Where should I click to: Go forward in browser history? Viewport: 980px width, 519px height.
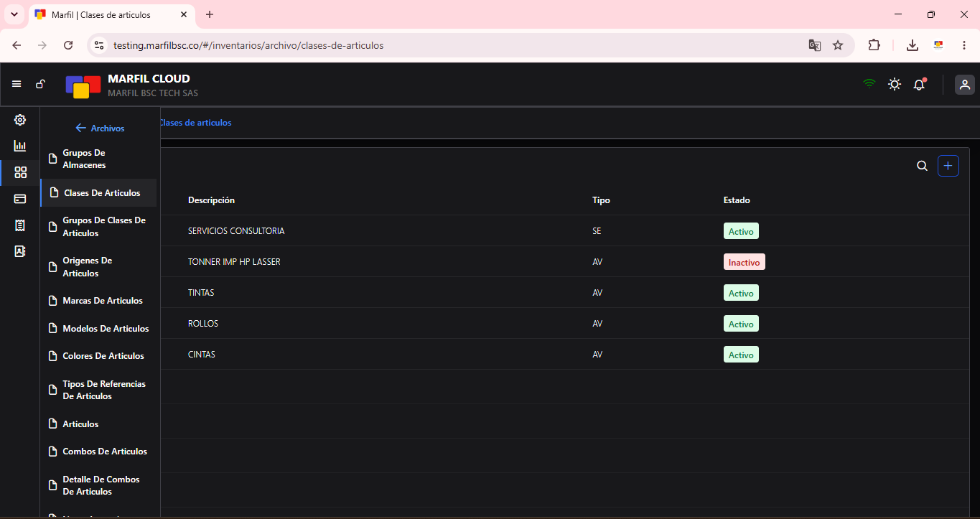pyautogui.click(x=42, y=45)
